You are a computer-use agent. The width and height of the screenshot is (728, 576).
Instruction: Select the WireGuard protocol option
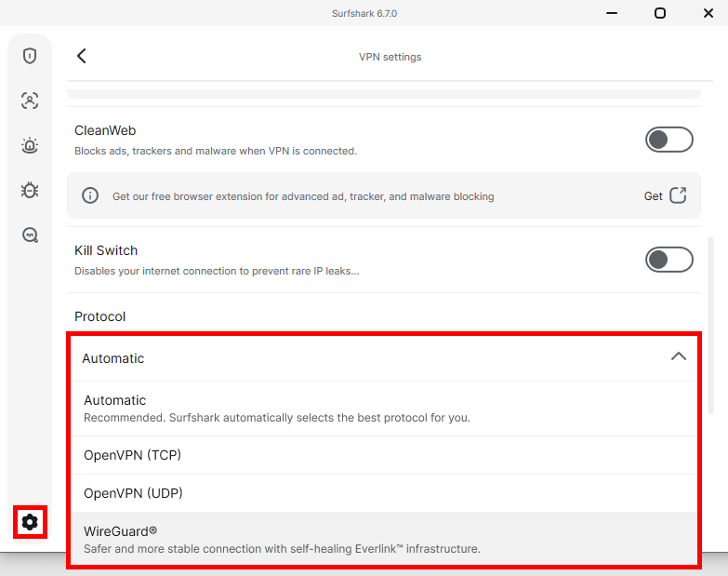point(384,539)
